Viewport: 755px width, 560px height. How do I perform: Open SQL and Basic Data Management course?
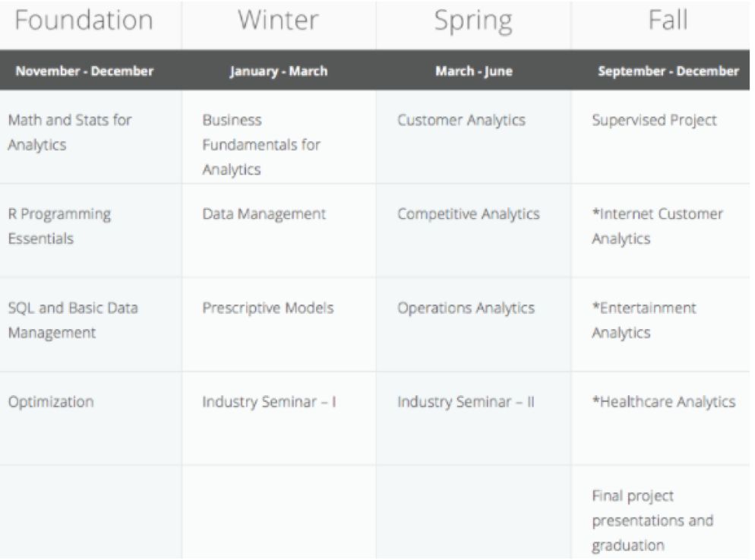point(73,320)
